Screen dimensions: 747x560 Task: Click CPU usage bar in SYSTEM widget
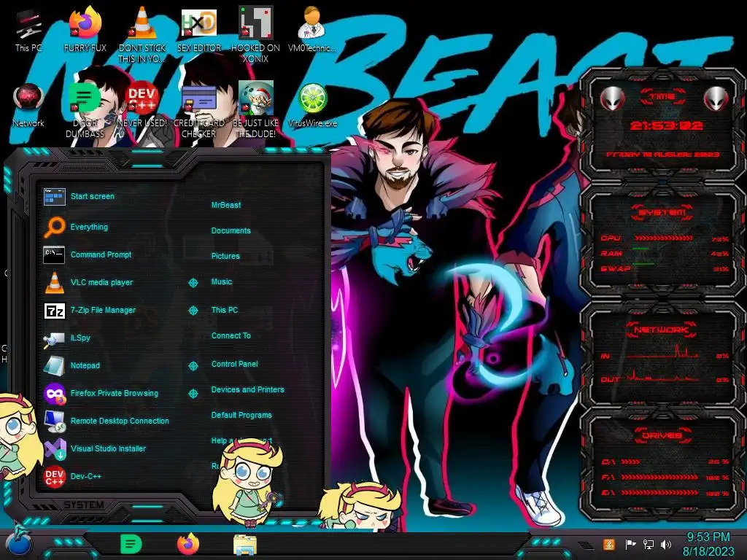(x=664, y=238)
